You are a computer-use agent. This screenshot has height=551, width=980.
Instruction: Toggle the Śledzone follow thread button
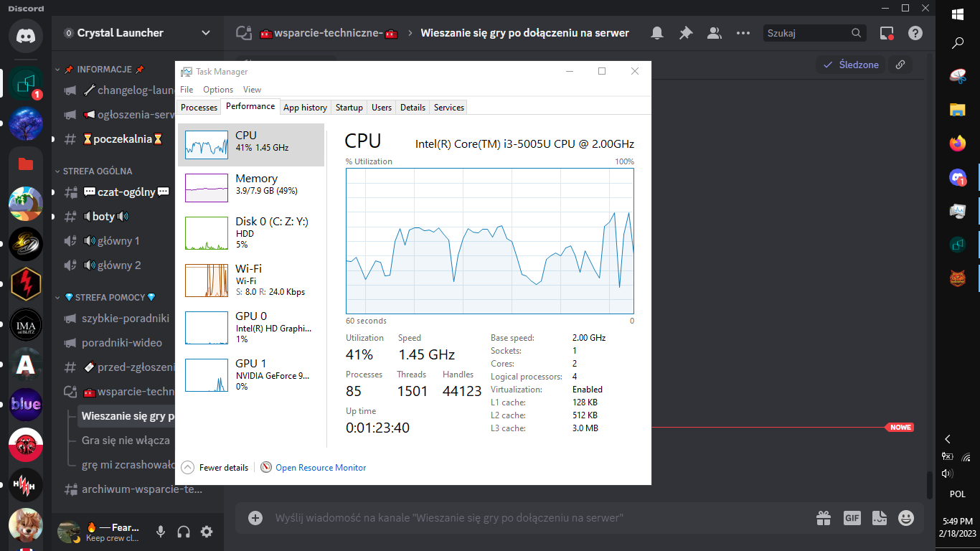850,65
